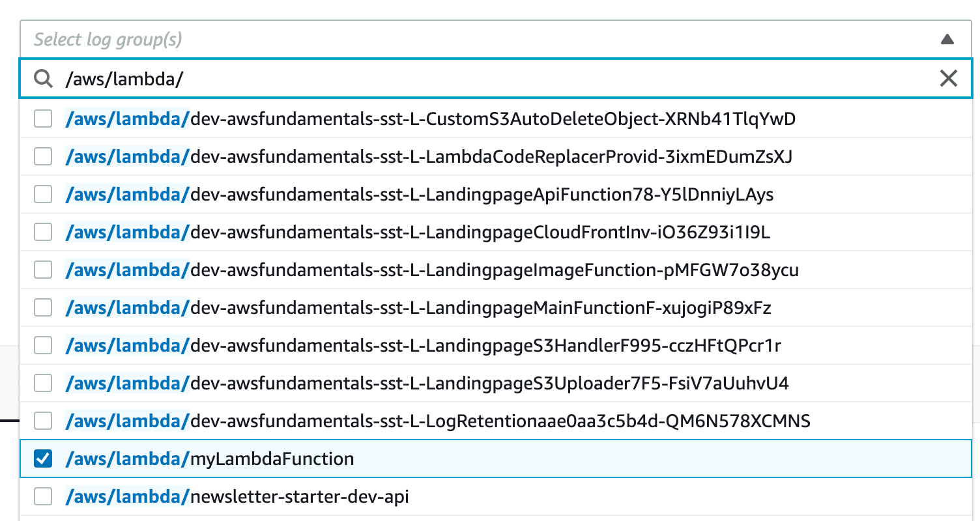
Task: Select log group text LandingpageMainFunctionF-xujogiP89xFz
Action: (418, 308)
